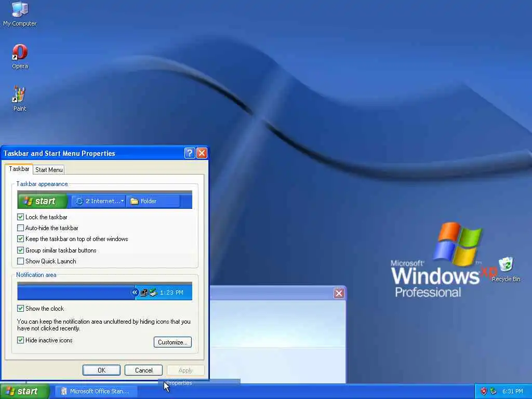Click the red security shield tray icon
The height and width of the screenshot is (399, 532).
coord(484,391)
